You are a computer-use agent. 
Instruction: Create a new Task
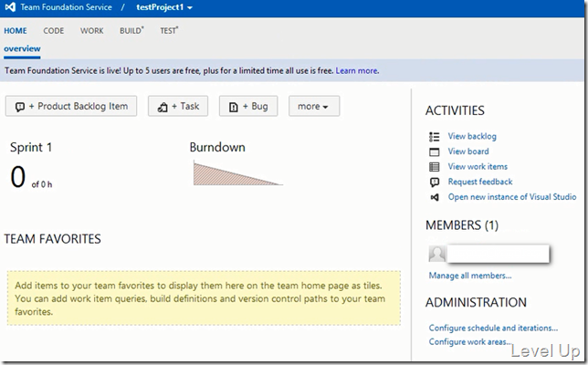[178, 106]
